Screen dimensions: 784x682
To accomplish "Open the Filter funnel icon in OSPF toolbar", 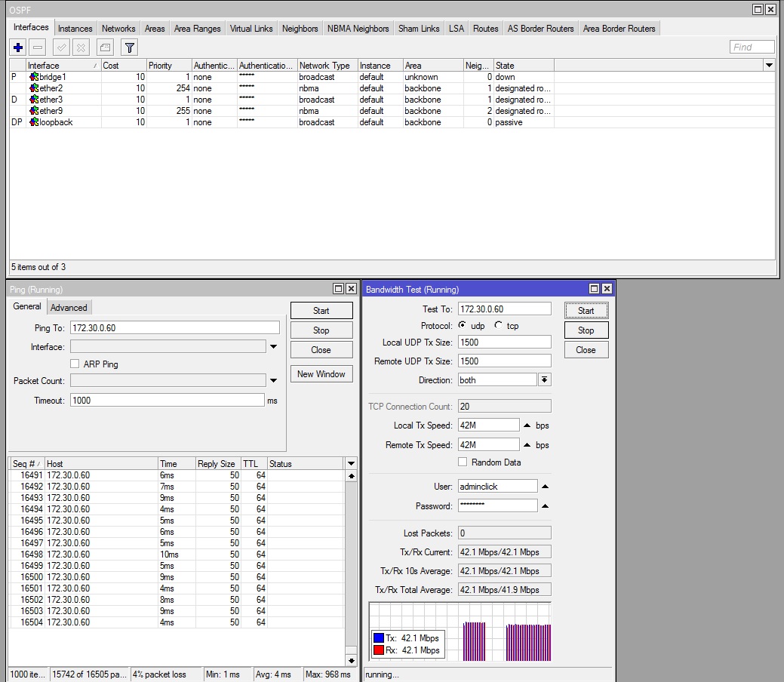I will (x=130, y=48).
